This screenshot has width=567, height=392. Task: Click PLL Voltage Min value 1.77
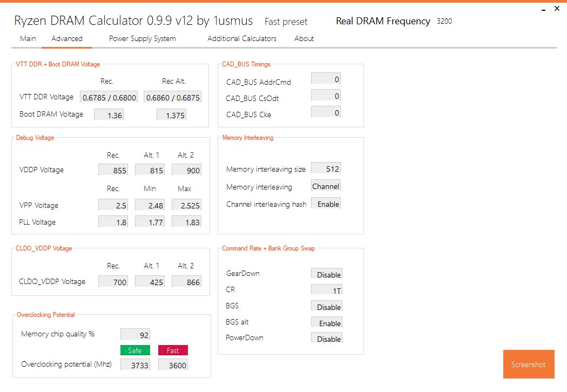150,221
